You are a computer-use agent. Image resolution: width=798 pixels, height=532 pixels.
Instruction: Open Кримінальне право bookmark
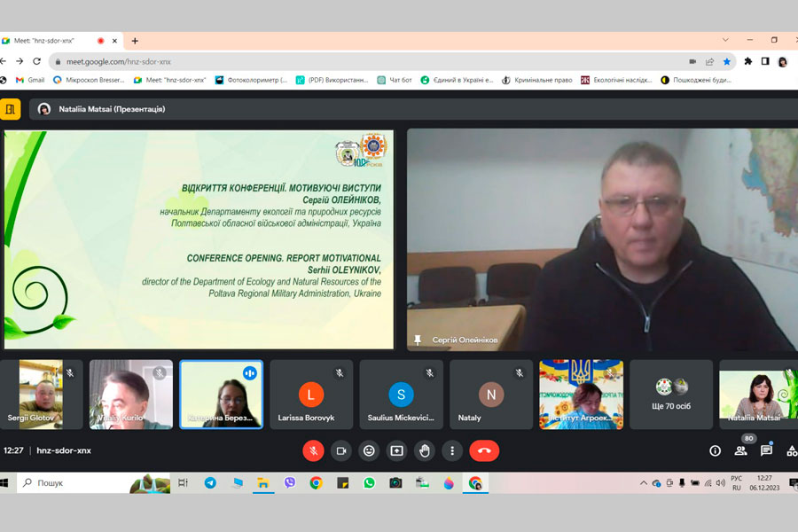(x=537, y=80)
